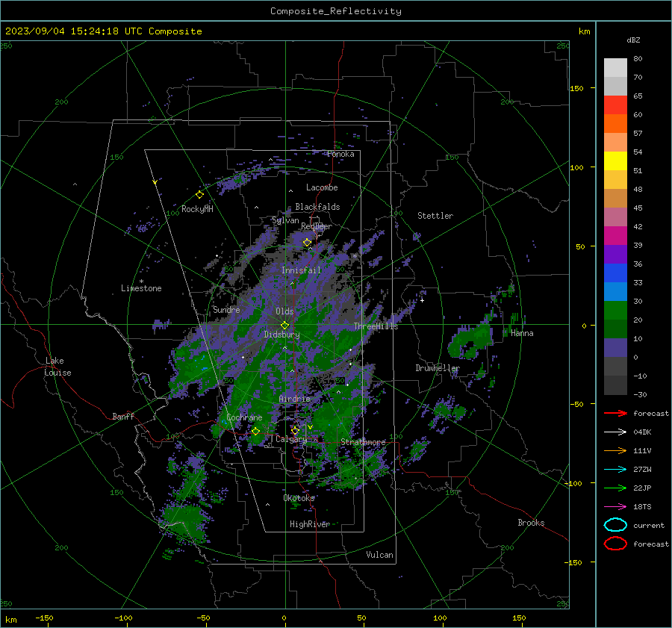Click the Vulcan town label
This screenshot has width=672, height=628.
pos(379,555)
